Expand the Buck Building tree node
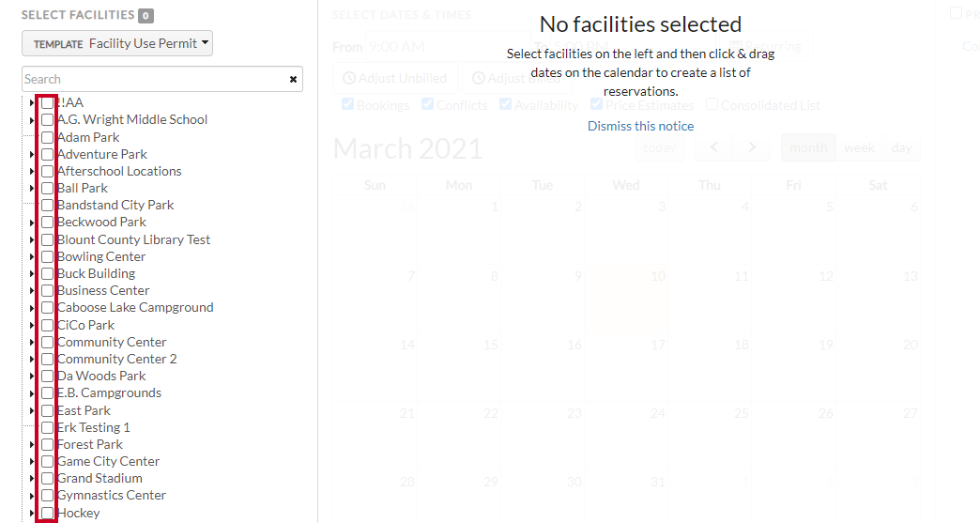980x523 pixels. click(x=31, y=273)
